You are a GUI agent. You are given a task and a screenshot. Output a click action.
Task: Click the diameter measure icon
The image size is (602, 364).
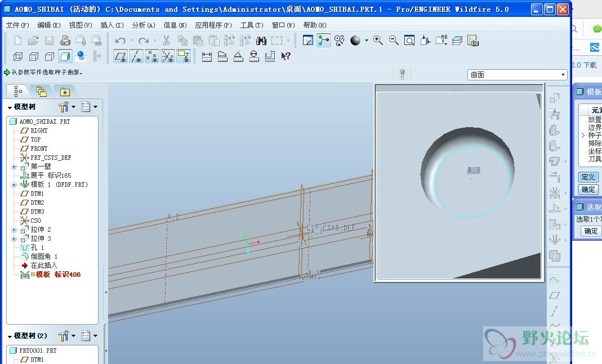(254, 56)
